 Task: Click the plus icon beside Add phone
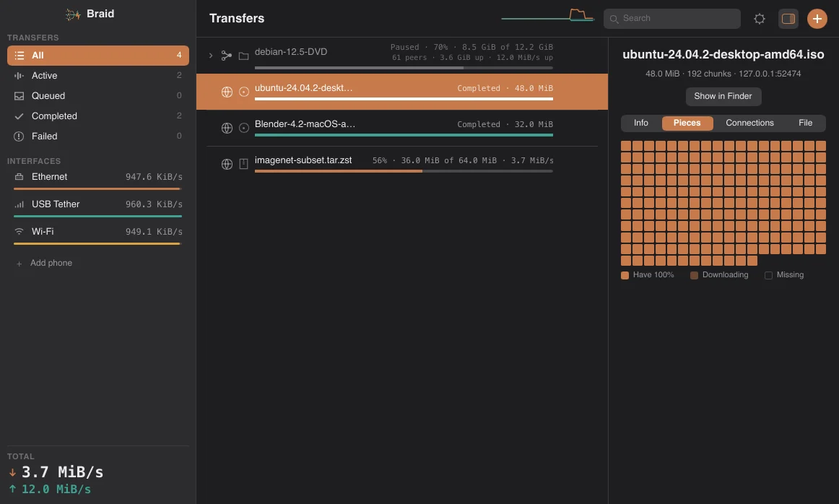click(19, 264)
